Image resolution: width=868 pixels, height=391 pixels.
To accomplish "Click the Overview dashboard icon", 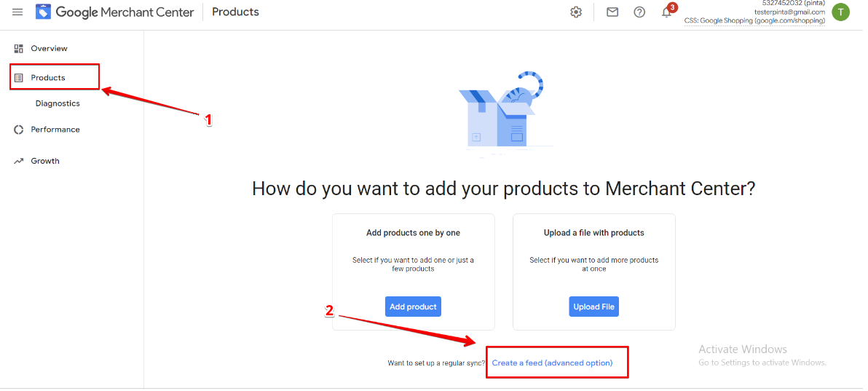I will pos(19,48).
